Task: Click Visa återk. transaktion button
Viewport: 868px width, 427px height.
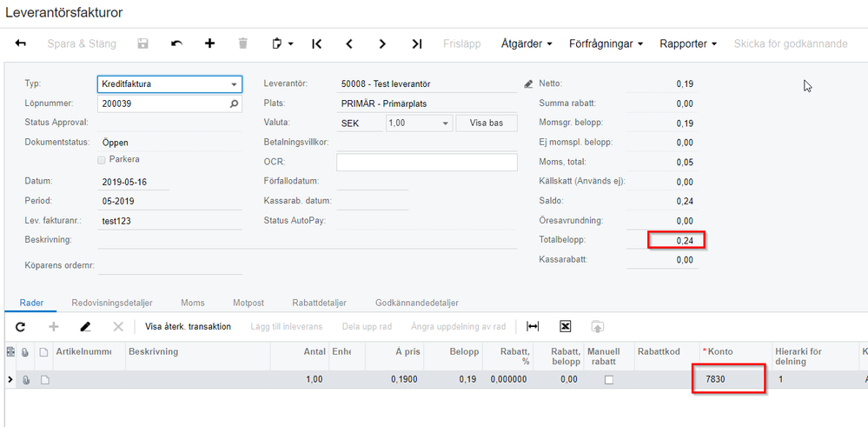Action: (188, 327)
